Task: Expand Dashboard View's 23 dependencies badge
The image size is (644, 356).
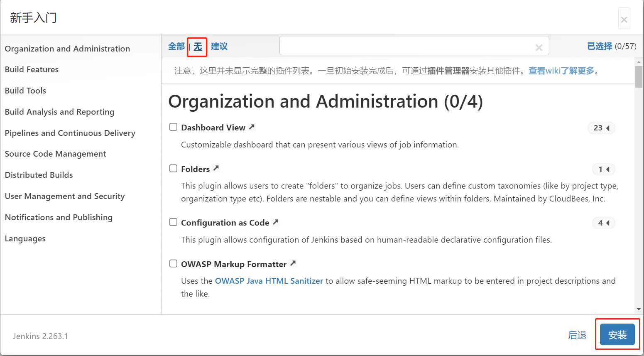Action: [x=601, y=128]
